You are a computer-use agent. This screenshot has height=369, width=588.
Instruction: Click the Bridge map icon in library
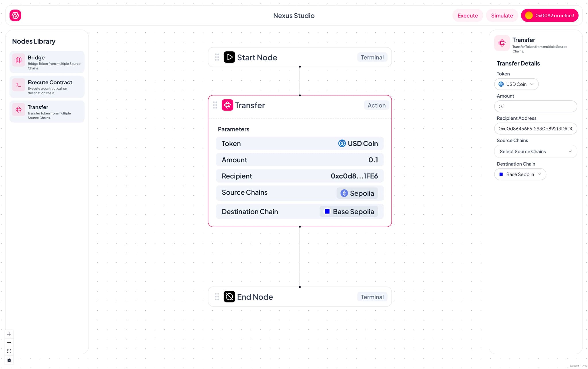(19, 60)
